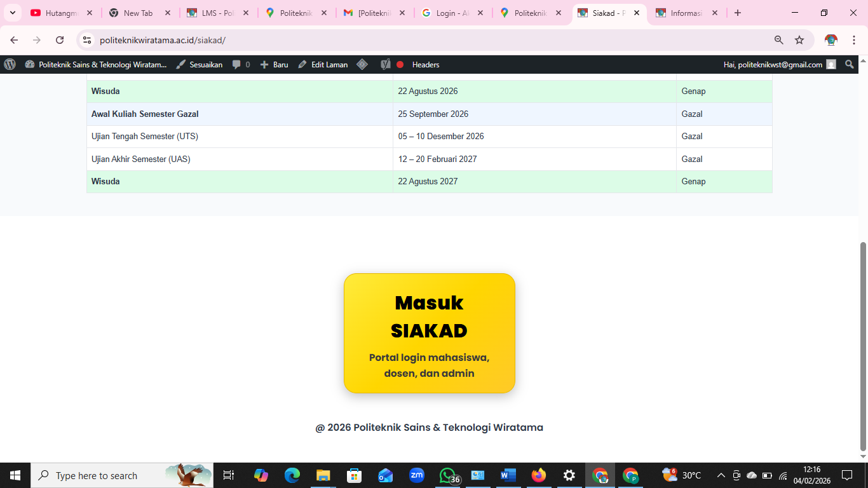Click the Baru new content menu
This screenshot has height=488, width=868.
[275, 64]
